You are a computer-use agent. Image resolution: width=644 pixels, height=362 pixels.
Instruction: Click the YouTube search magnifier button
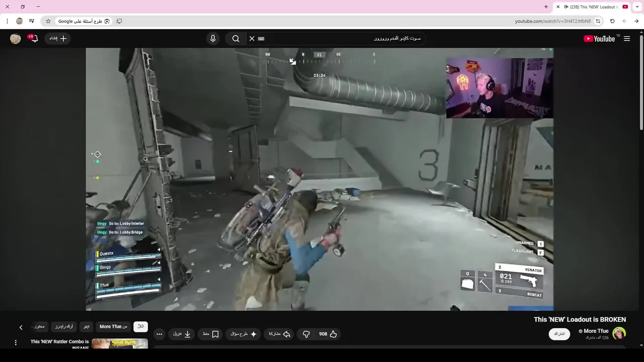click(x=235, y=39)
